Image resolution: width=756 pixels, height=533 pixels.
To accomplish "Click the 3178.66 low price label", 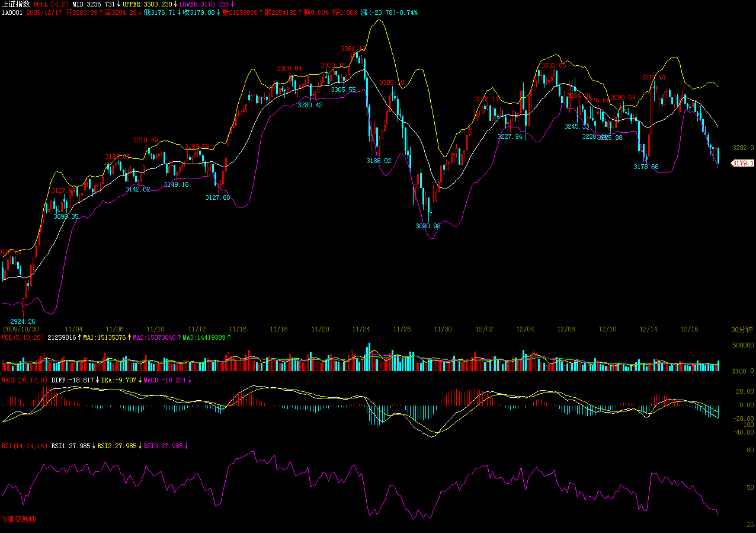I will click(646, 167).
